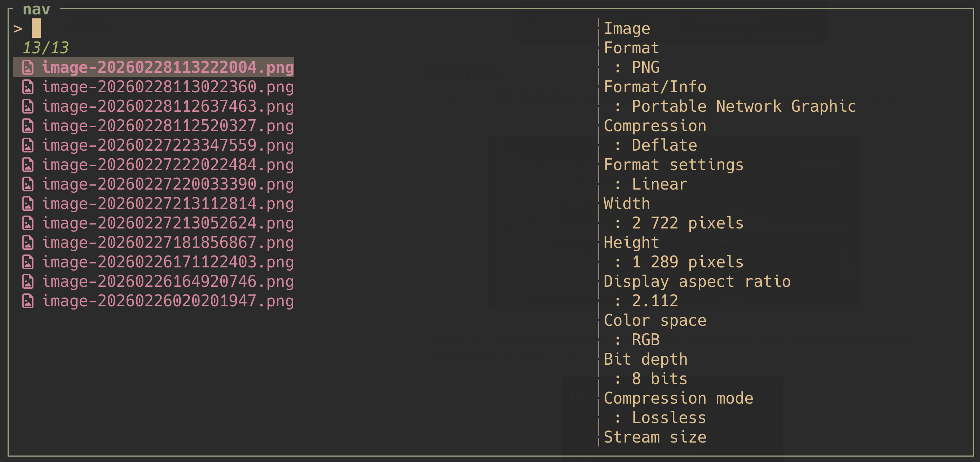Click the Linear value

click(659, 184)
